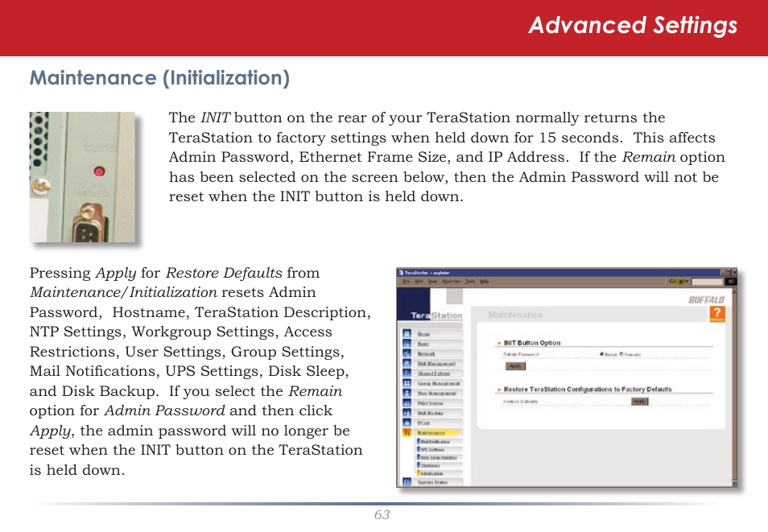The width and height of the screenshot is (768, 532).
Task: Click the icon right of the Google search box
Action: (730, 281)
